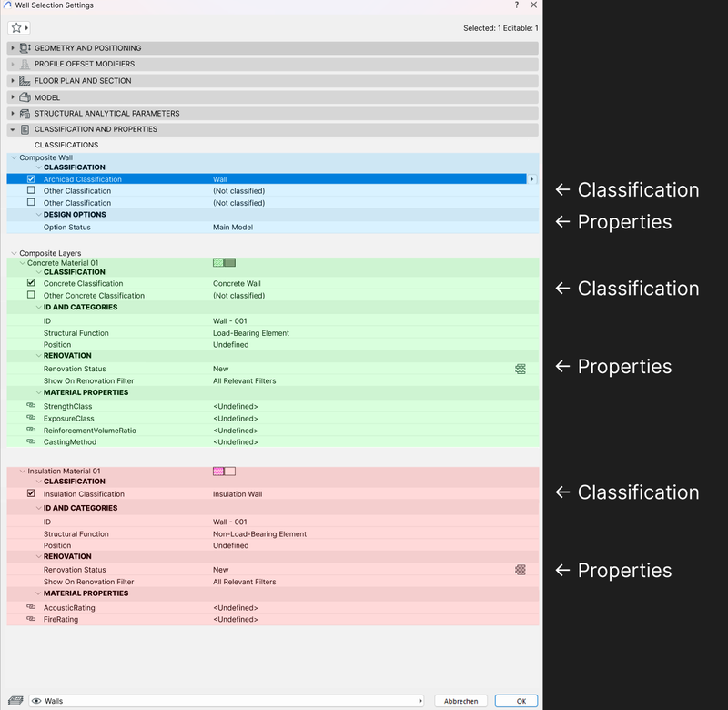
Task: Collapse the Concrete Material 01 group
Action: click(22, 263)
